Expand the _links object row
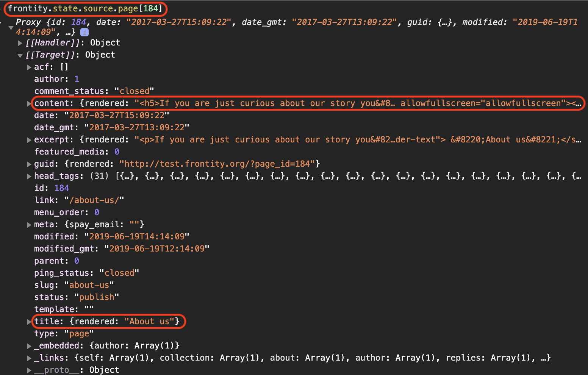This screenshot has height=375, width=588. pos(29,358)
